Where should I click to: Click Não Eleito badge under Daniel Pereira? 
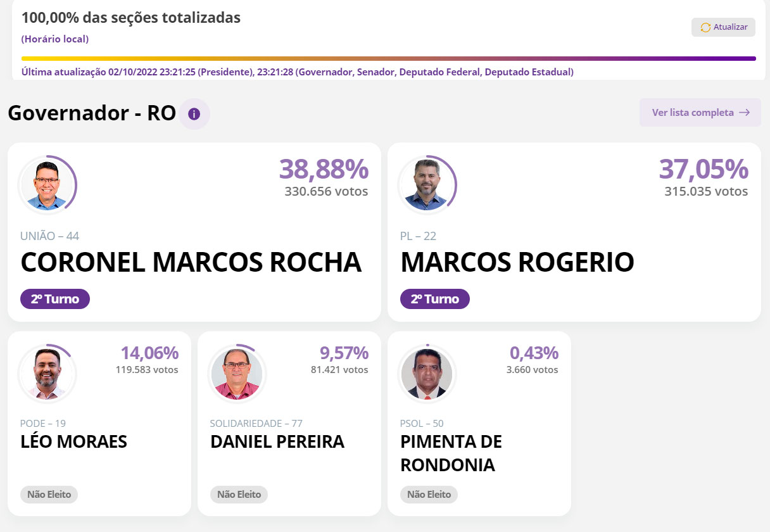tap(239, 494)
